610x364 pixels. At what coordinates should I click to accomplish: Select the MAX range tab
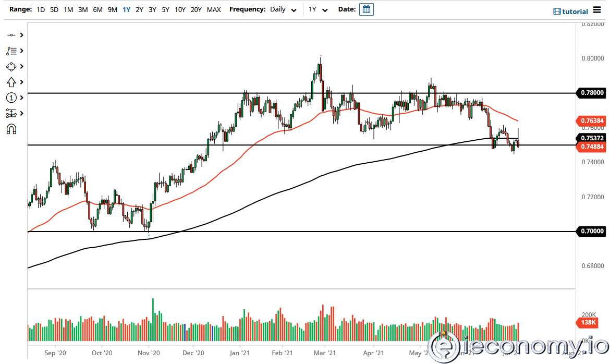tap(214, 9)
